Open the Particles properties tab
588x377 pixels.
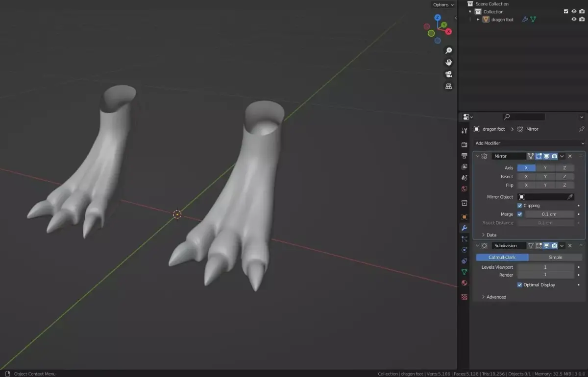pos(465,239)
